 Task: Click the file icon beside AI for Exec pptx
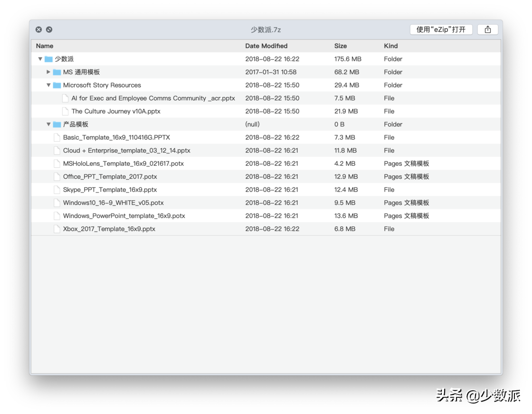(x=65, y=98)
